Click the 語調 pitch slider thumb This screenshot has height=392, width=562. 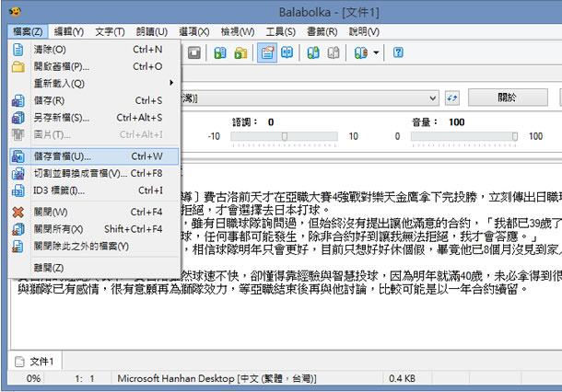click(x=285, y=136)
